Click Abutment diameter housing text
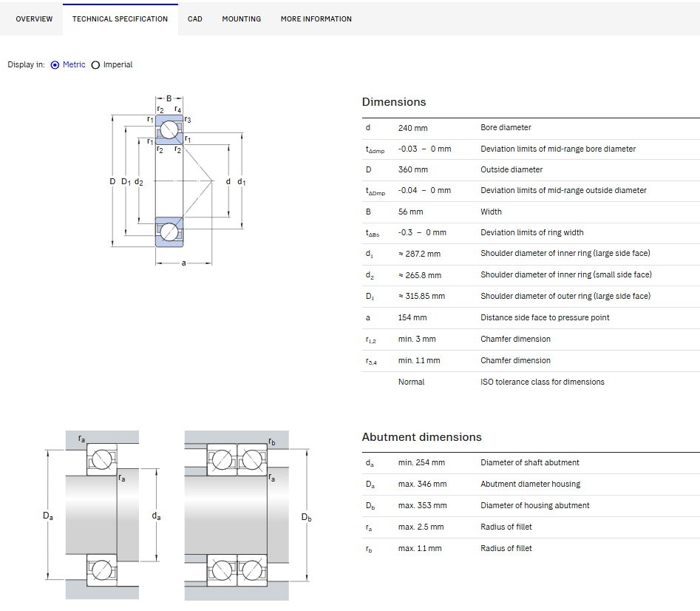 (530, 485)
